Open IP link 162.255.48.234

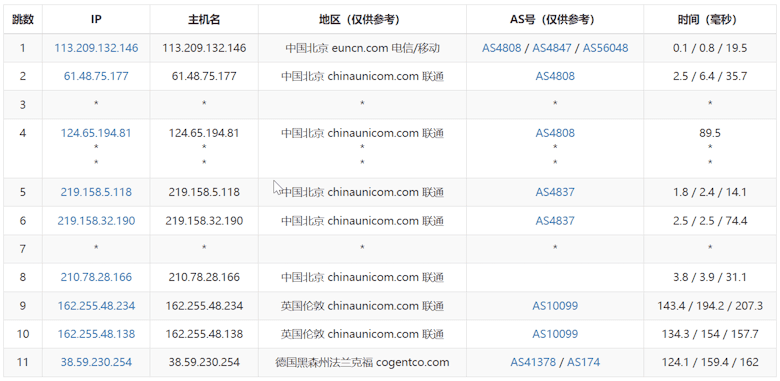(96, 306)
